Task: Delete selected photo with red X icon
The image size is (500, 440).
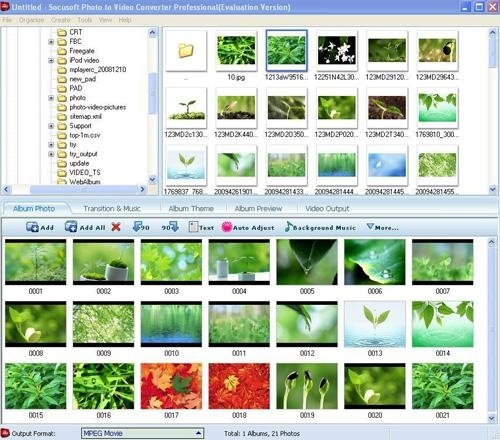Action: pos(116,227)
